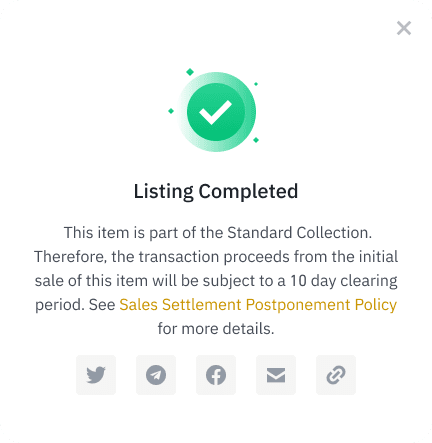The image size is (432, 443).
Task: Click the 'period. See' text before the link
Action: point(75,305)
